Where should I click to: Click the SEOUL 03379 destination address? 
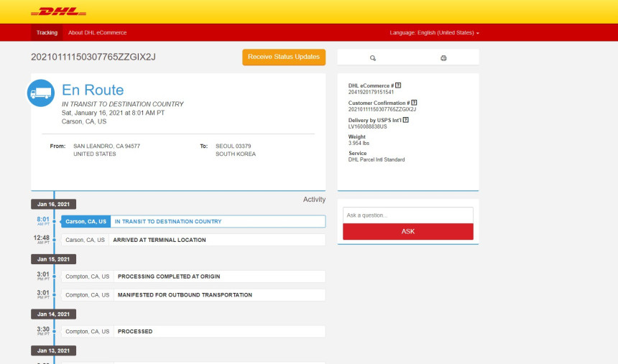point(234,146)
